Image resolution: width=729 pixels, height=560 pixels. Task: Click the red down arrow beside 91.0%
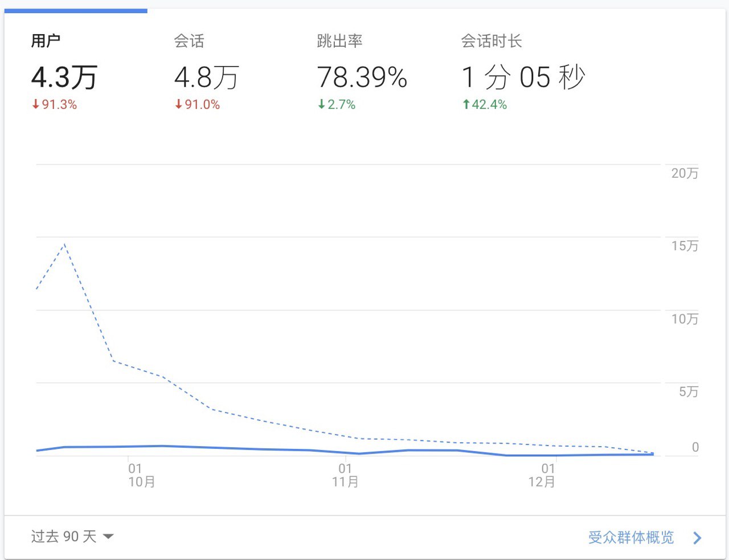click(x=178, y=104)
